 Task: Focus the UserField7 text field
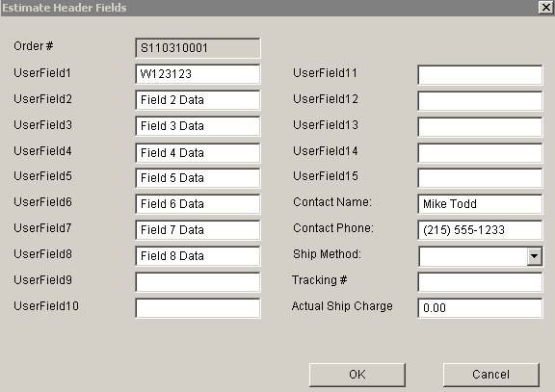(198, 230)
